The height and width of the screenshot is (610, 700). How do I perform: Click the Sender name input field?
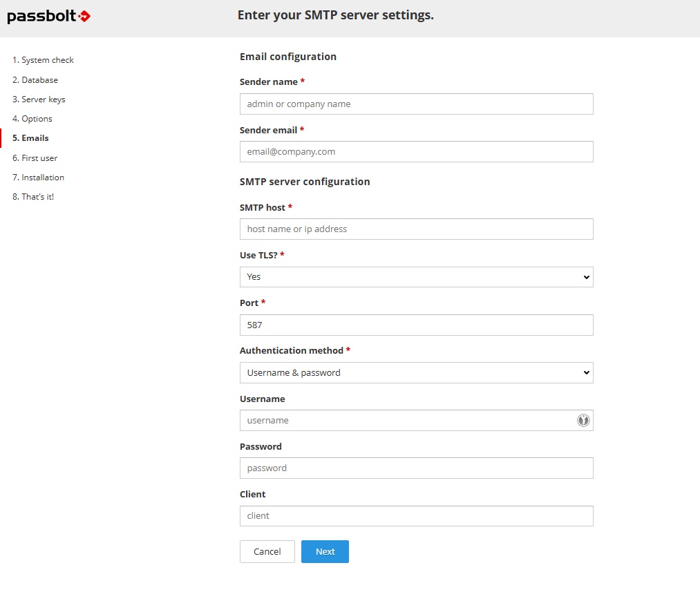pos(416,104)
